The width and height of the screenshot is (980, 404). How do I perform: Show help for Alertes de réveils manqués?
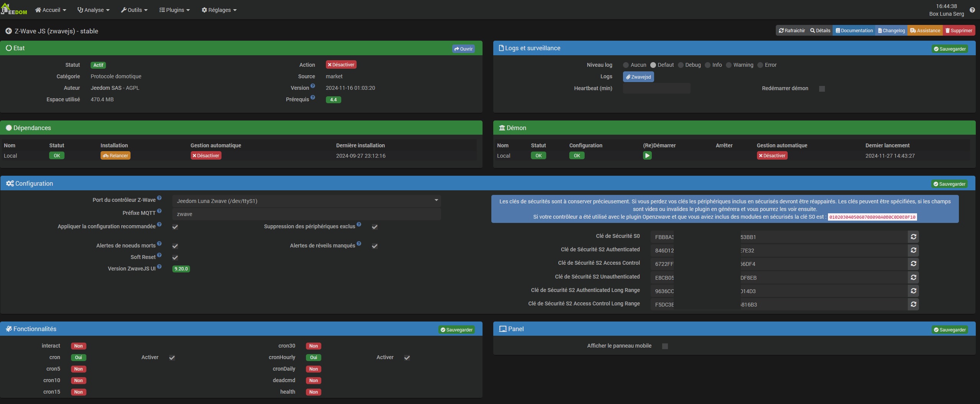point(359,244)
